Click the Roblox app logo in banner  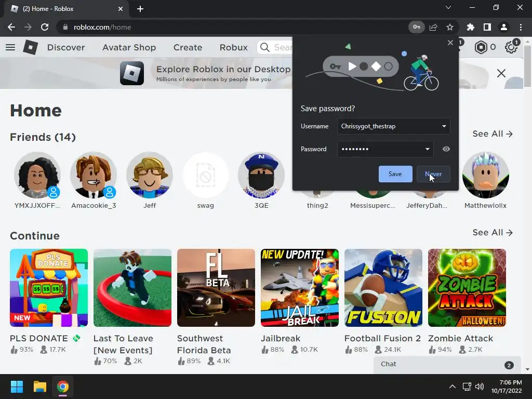132,73
